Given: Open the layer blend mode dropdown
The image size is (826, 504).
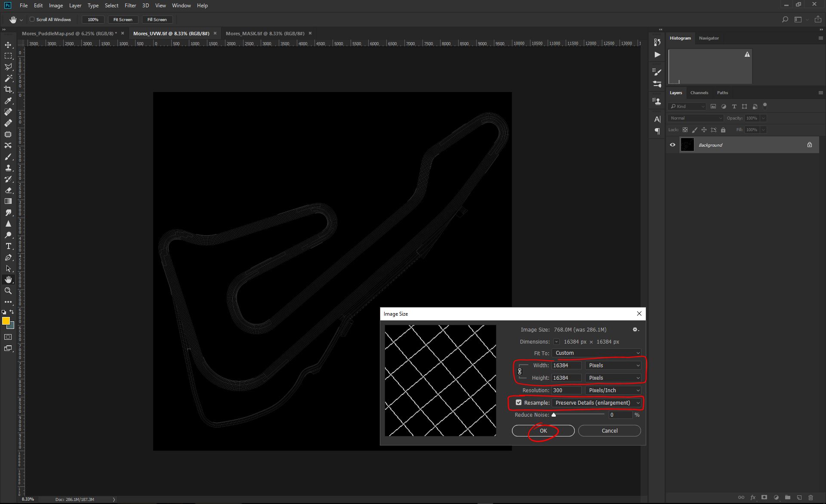Looking at the screenshot, I should point(696,118).
